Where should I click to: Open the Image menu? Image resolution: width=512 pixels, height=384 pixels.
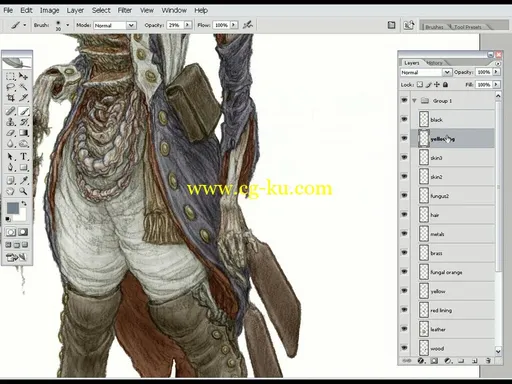coord(49,10)
